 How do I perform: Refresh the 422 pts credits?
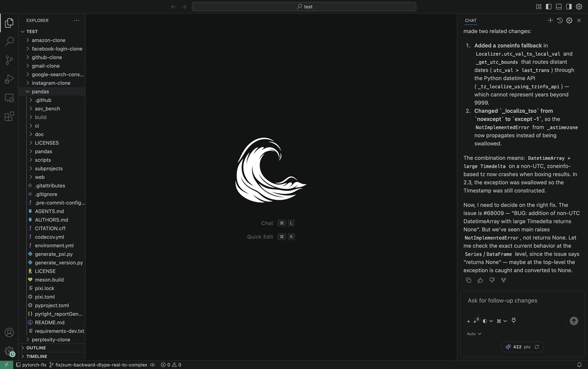tap(537, 347)
